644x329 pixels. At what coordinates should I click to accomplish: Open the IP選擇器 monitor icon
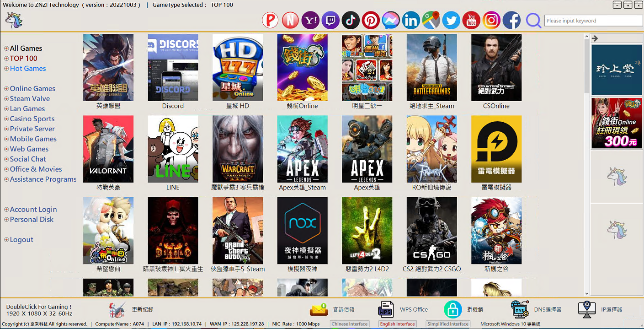pos(587,310)
